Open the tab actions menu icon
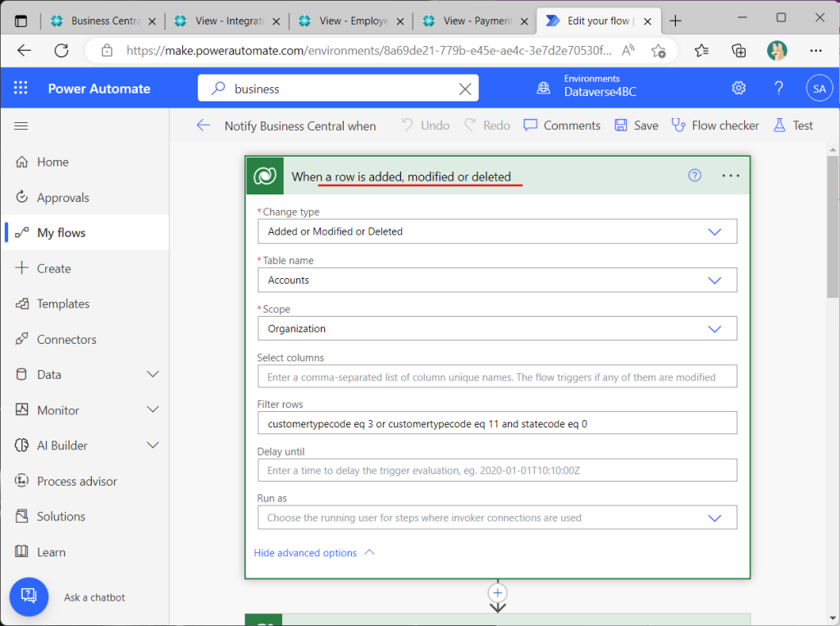Screen dimensions: 840x626 21,21
